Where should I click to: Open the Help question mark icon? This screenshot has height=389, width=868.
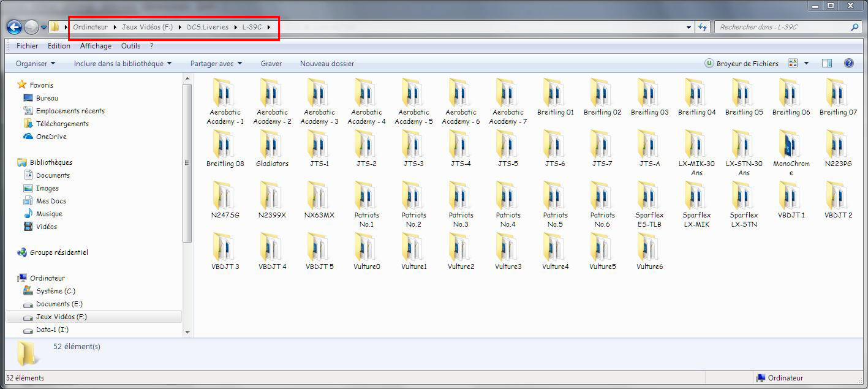849,63
